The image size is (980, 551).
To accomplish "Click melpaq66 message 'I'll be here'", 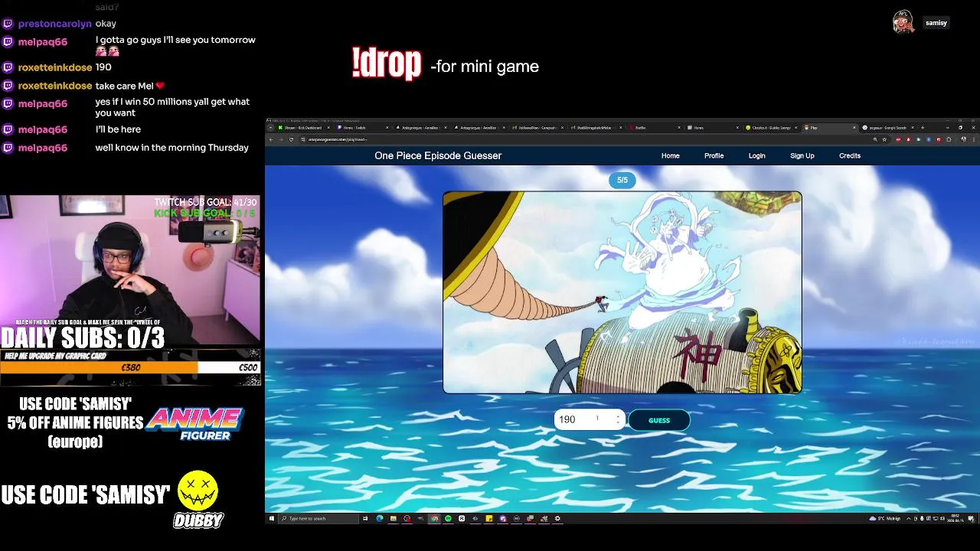I will click(118, 129).
